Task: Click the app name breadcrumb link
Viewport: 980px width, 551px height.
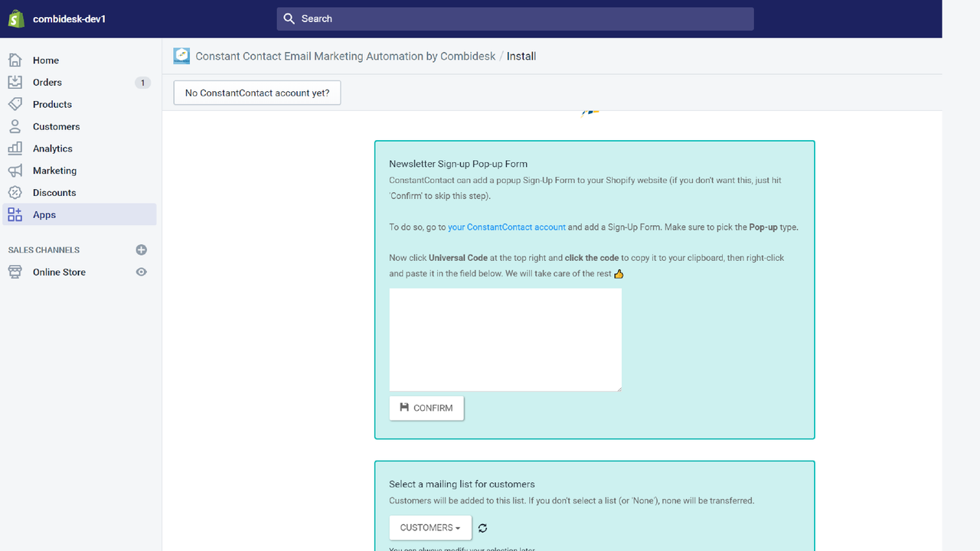Action: (345, 56)
